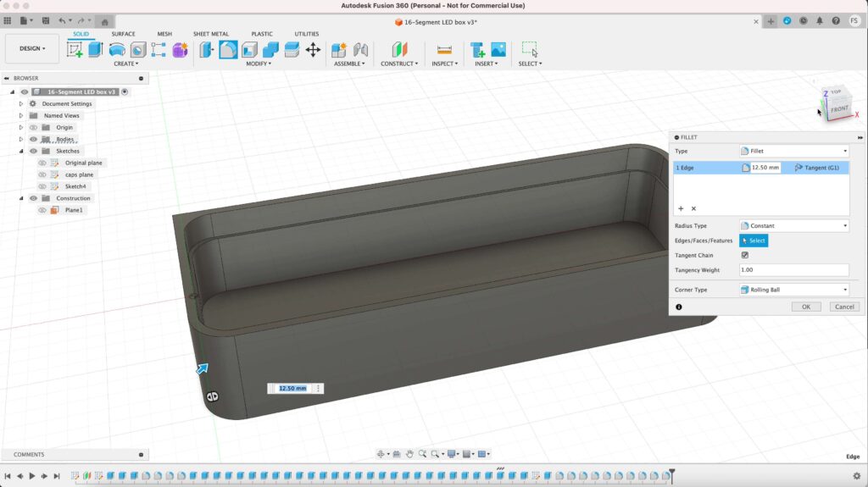Viewport: 868px width, 487px height.
Task: Click the Tangency Weight input field
Action: pyautogui.click(x=793, y=270)
